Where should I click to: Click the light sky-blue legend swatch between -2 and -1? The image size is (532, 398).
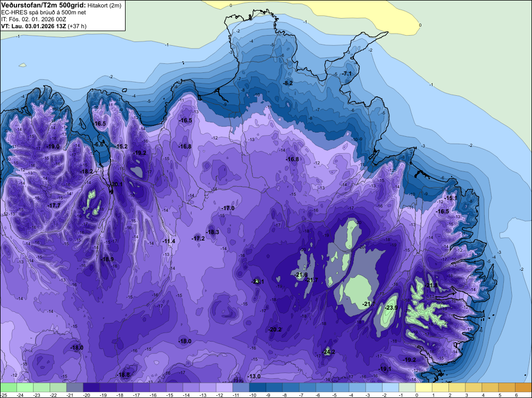pyautogui.click(x=390, y=387)
